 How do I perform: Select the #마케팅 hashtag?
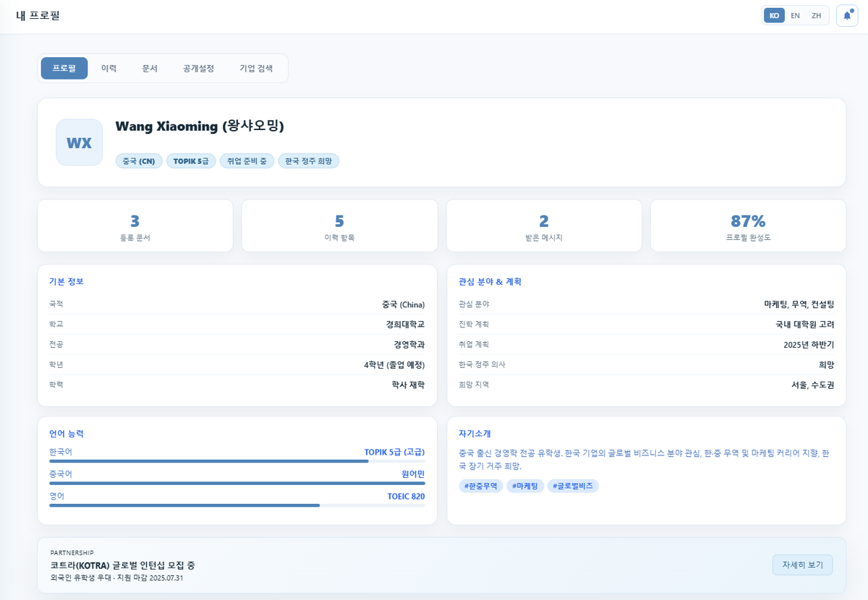click(x=525, y=486)
